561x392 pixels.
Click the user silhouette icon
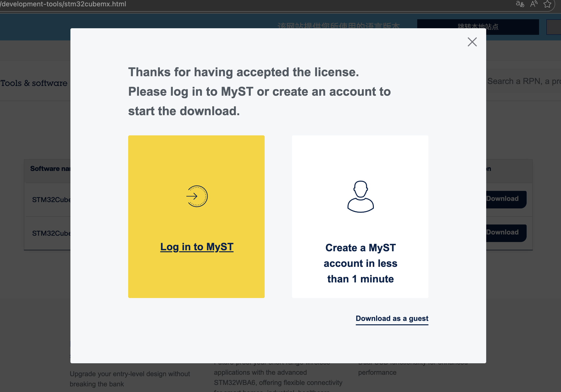(360, 196)
